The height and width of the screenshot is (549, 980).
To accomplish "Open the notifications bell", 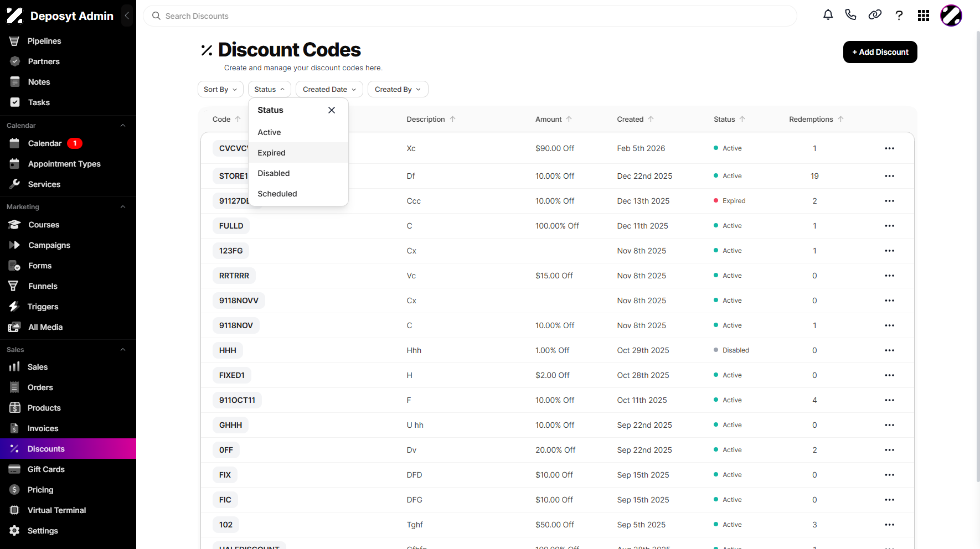I will [828, 15].
